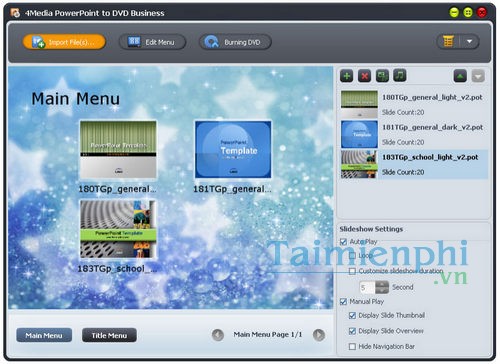Add background music with note icon
The height and width of the screenshot is (364, 500).
tap(400, 76)
